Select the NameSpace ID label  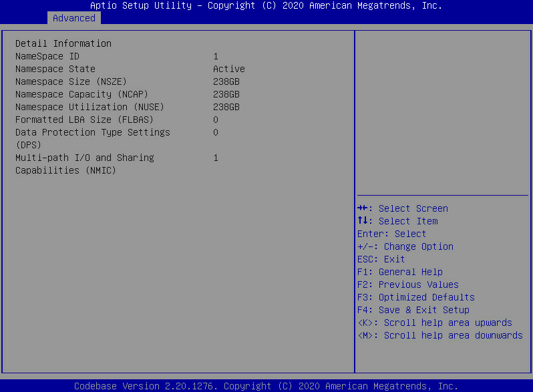pos(47,56)
